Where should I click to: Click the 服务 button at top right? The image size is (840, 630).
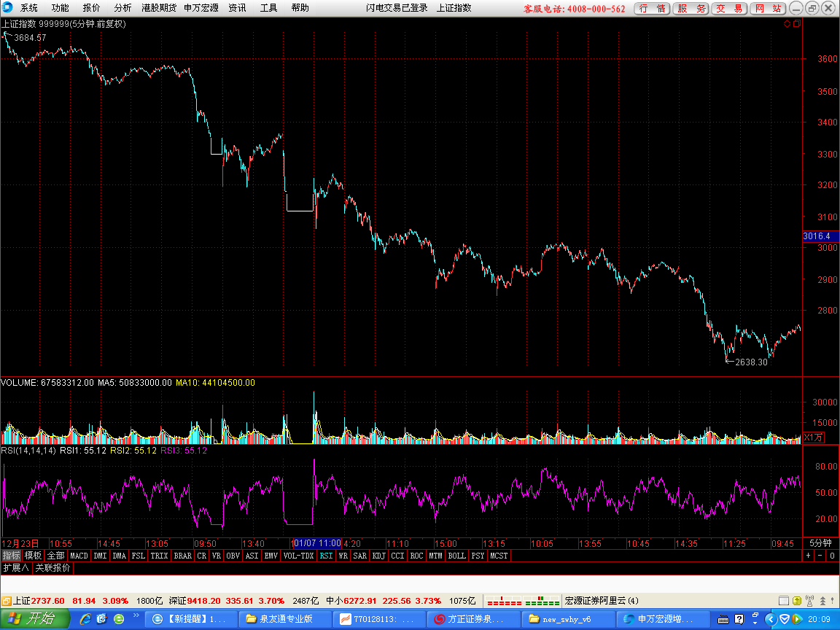tap(691, 9)
